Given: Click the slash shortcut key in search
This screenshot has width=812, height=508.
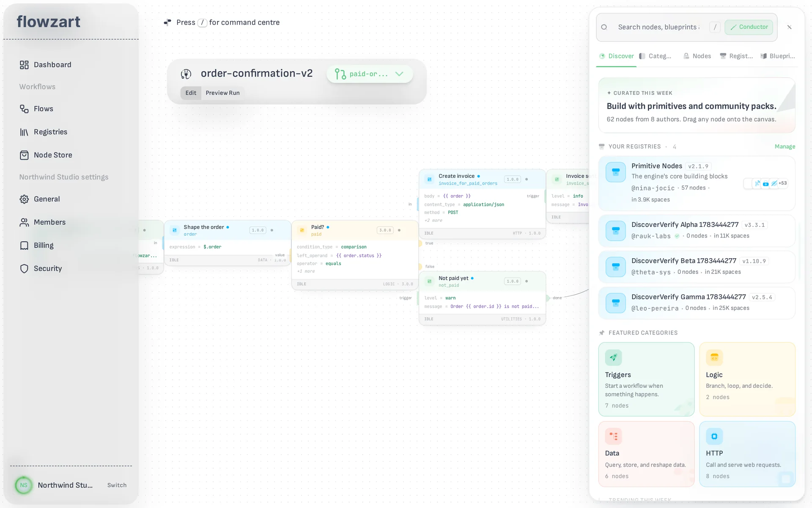Looking at the screenshot, I should point(715,27).
